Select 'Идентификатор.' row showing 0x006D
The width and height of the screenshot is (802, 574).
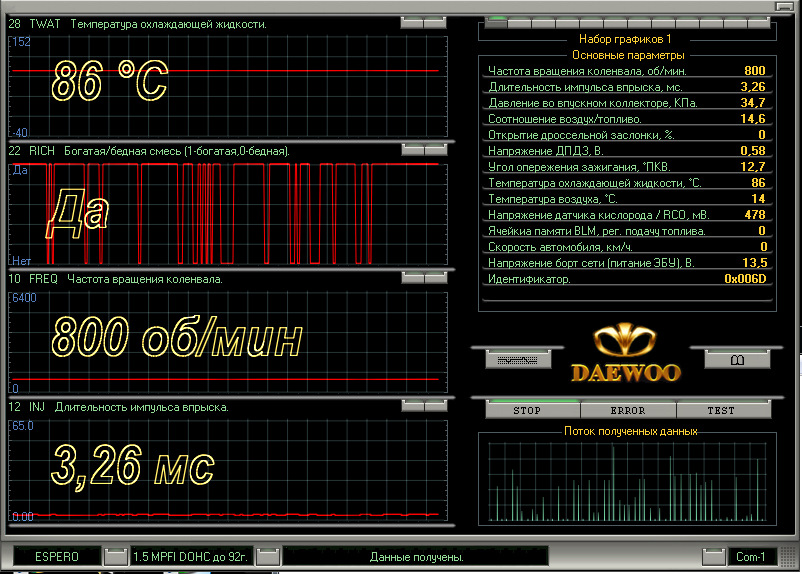point(627,279)
